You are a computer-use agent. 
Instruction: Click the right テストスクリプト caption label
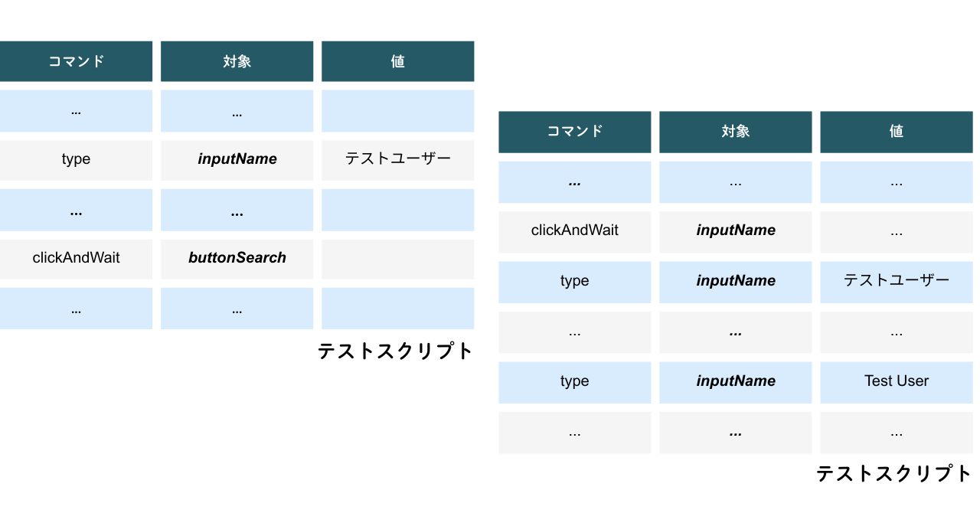[893, 474]
